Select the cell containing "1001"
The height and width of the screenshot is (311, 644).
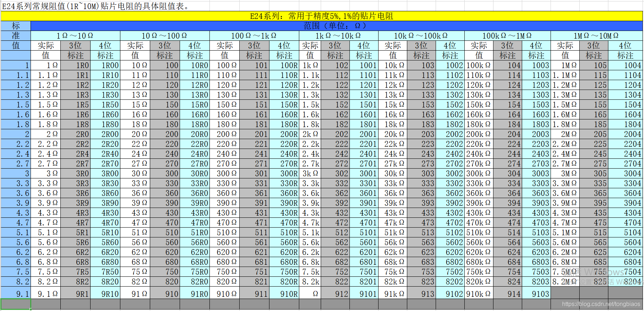364,65
